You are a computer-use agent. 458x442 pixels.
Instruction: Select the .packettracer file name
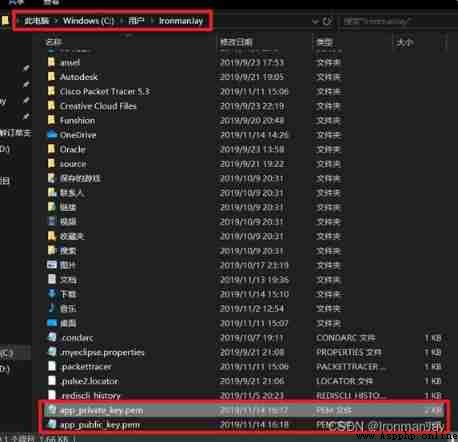pyautogui.click(x=86, y=367)
